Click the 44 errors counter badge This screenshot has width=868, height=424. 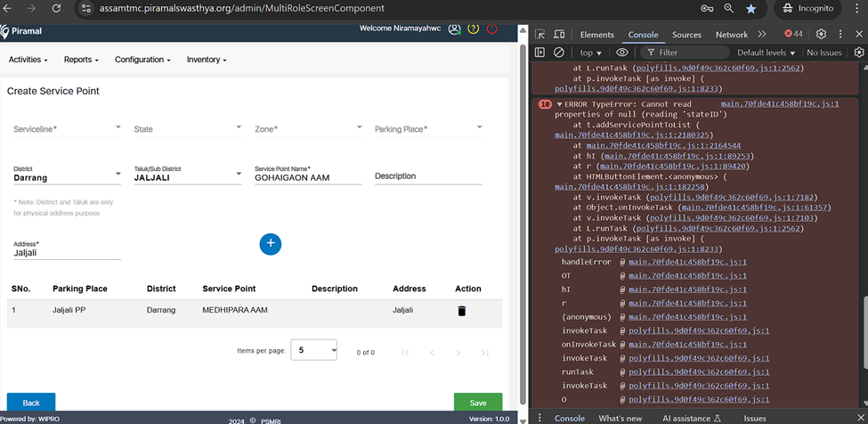[x=793, y=35]
